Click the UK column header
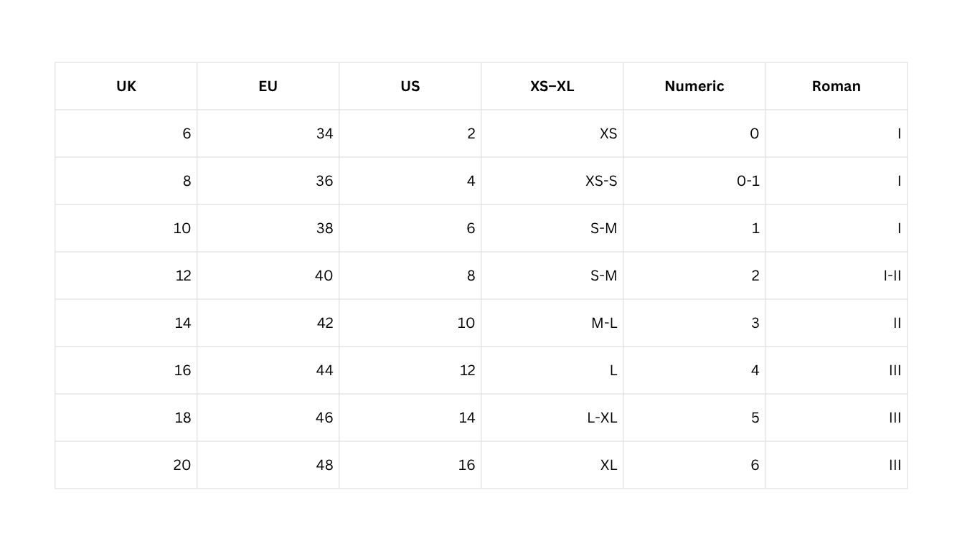980x551 pixels. (x=126, y=86)
